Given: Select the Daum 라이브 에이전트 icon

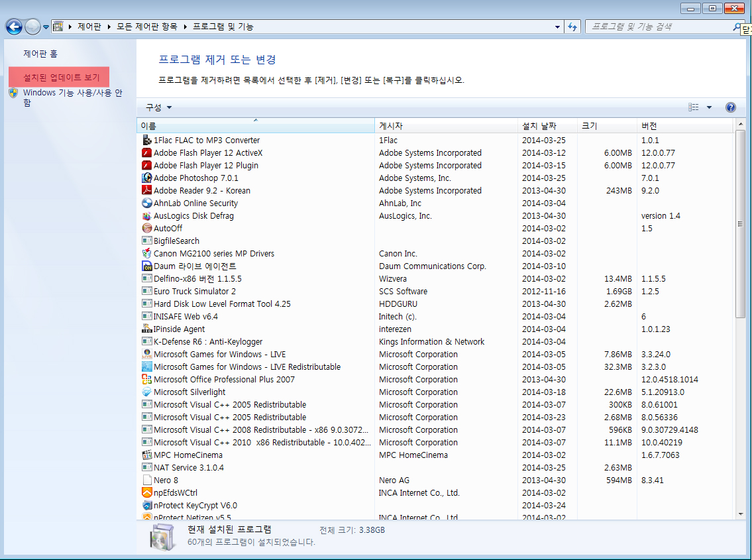Looking at the screenshot, I should point(147,266).
